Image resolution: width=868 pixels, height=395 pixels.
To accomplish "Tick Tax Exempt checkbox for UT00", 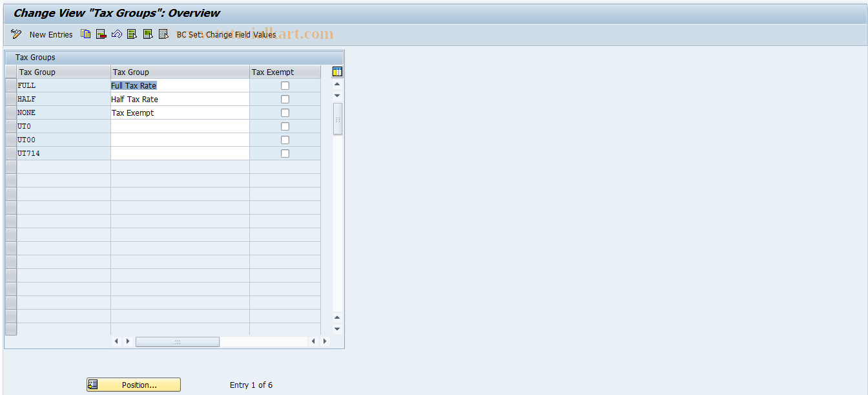I will tap(285, 140).
